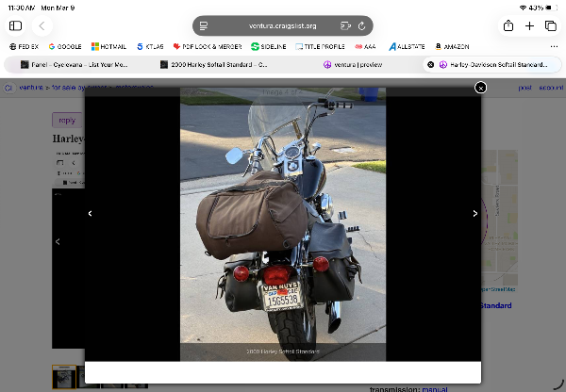Close the image lightbox overlay
566x392 pixels.
tap(480, 88)
